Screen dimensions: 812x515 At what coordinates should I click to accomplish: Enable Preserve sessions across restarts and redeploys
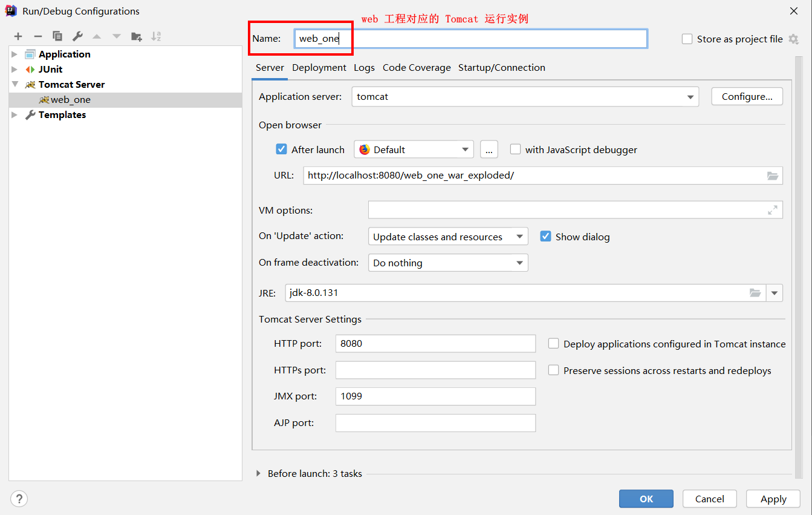pos(553,370)
